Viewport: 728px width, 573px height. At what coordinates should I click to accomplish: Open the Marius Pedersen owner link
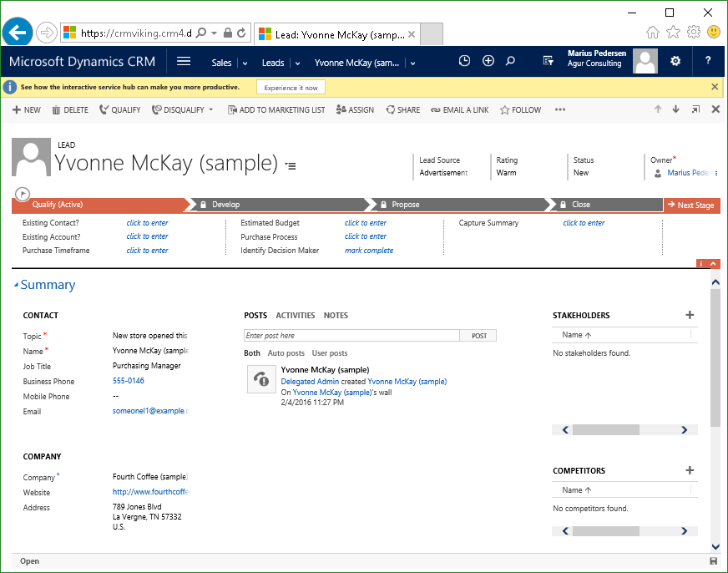click(688, 173)
